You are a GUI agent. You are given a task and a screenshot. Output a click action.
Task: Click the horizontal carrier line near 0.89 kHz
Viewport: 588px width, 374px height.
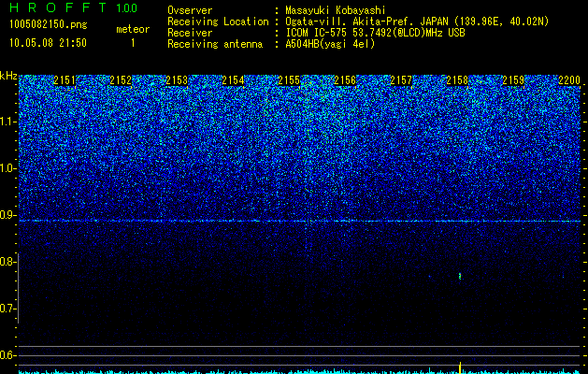point(299,221)
